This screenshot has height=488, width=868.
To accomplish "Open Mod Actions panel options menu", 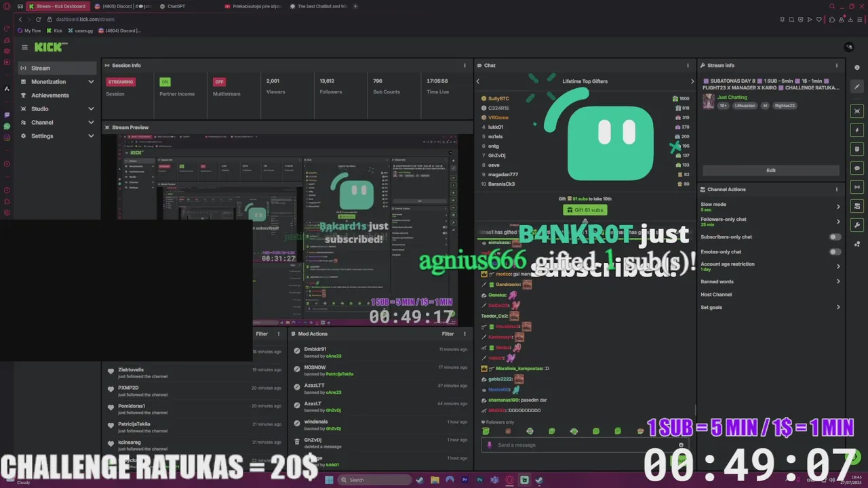I will (465, 334).
